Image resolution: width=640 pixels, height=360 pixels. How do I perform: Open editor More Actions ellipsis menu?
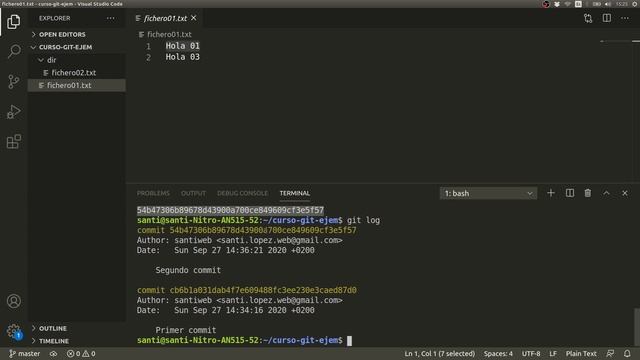625,18
